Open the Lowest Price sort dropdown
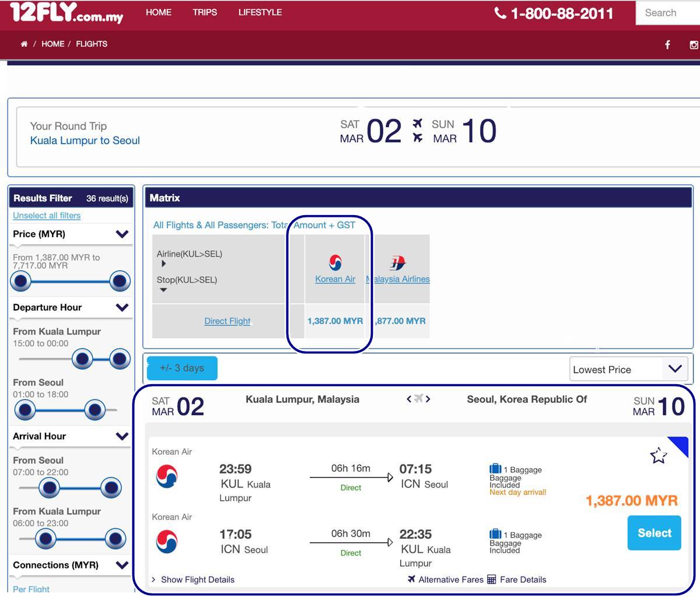700x597 pixels. pyautogui.click(x=628, y=370)
